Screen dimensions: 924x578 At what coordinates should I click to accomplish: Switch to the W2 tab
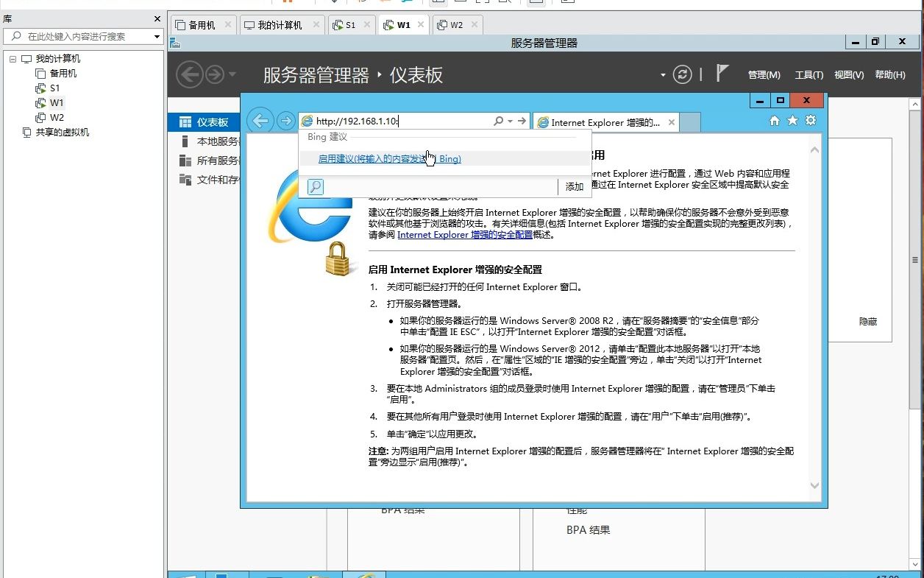457,24
